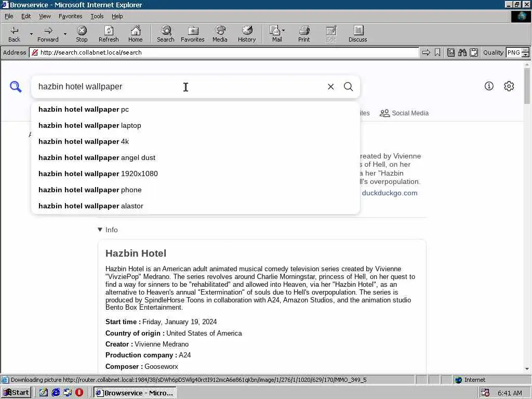Open the Search pane from the toolbar

tap(166, 34)
